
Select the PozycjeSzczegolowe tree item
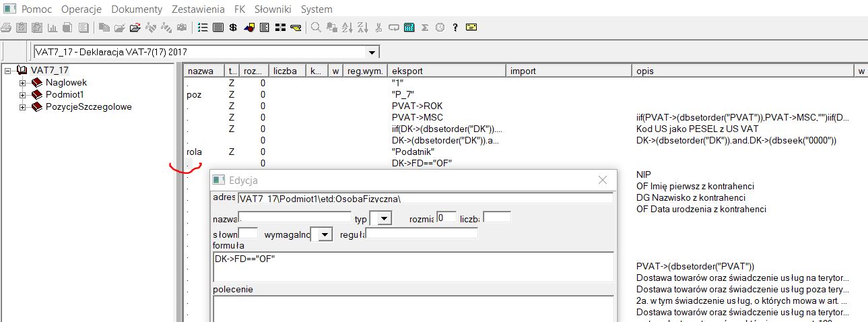(88, 107)
